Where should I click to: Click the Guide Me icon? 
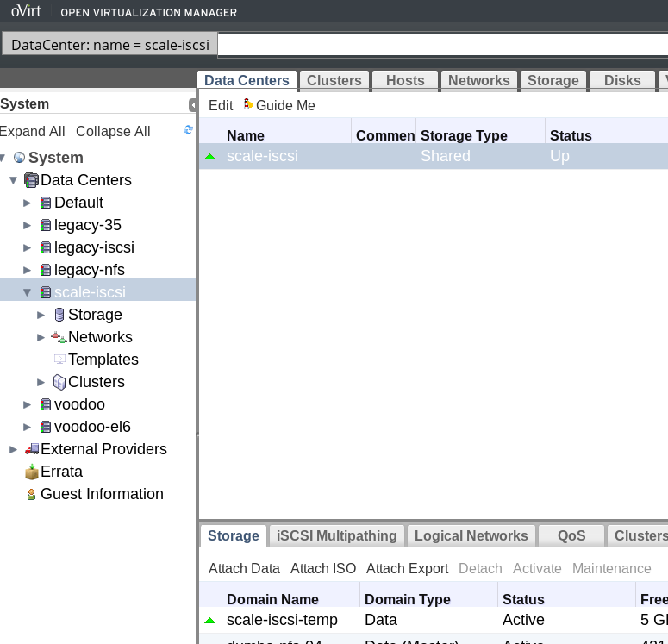pos(248,104)
